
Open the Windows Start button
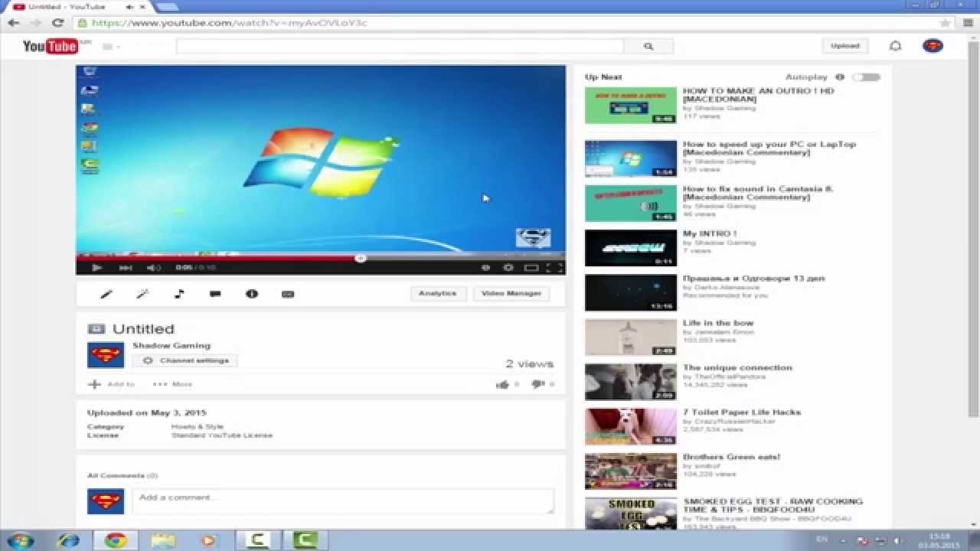tap(20, 540)
